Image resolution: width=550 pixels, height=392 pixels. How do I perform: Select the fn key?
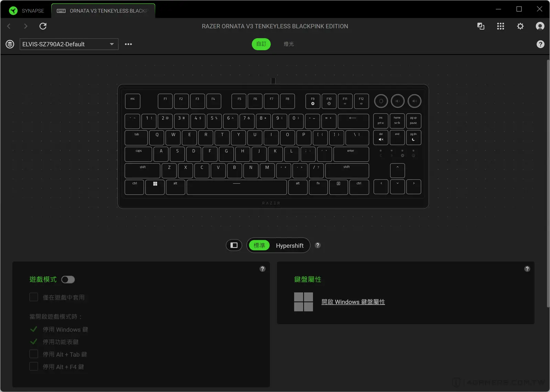pyautogui.click(x=318, y=187)
